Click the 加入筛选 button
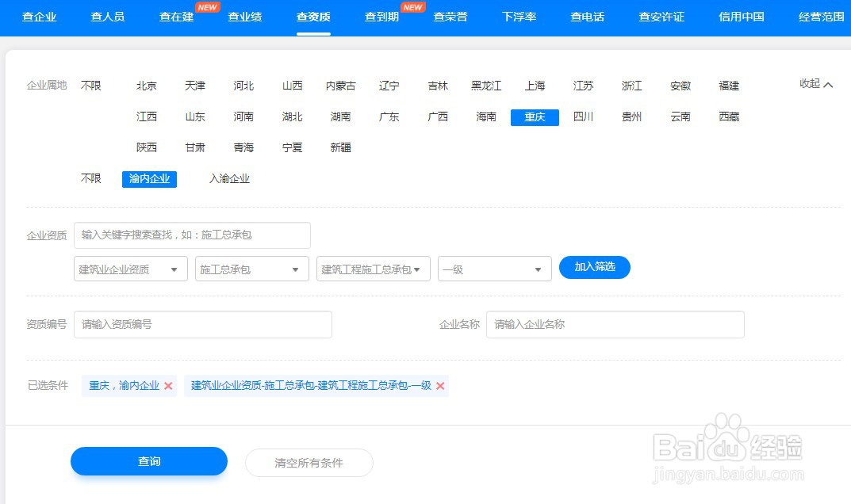This screenshot has height=504, width=851. point(594,267)
